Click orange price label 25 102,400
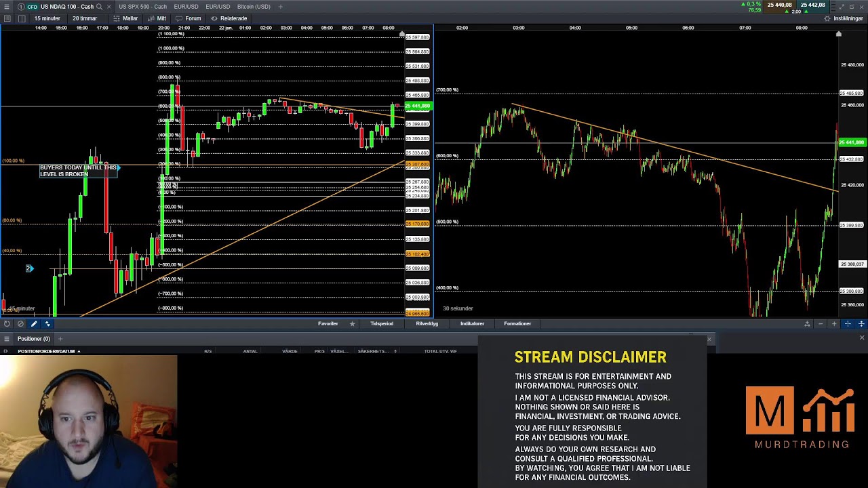Viewport: 868px width, 488px height. point(418,254)
